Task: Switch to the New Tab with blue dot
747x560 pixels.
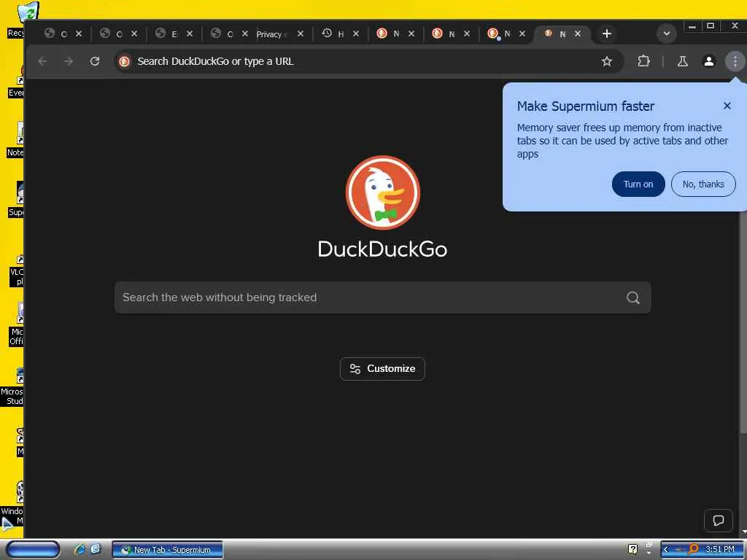Action: 500,34
